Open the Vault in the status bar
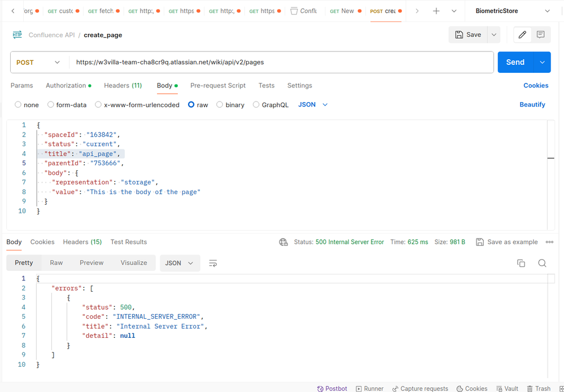Screen dimensions: 564x392 [x=507, y=389]
